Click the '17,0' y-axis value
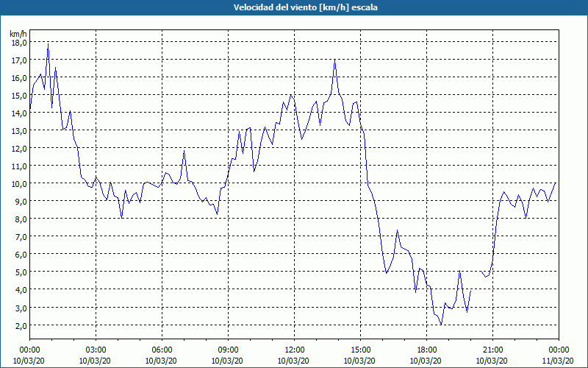 click(19, 60)
